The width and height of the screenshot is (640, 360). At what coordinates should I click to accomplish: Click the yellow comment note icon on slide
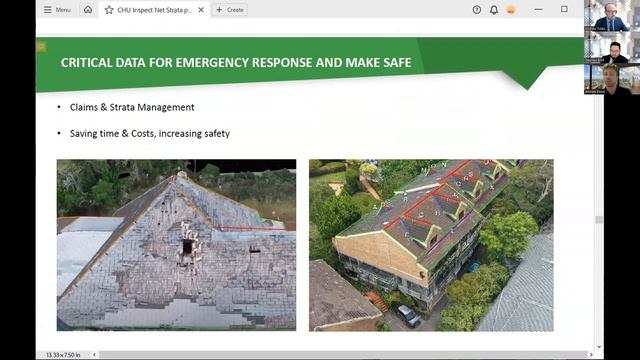(x=40, y=47)
